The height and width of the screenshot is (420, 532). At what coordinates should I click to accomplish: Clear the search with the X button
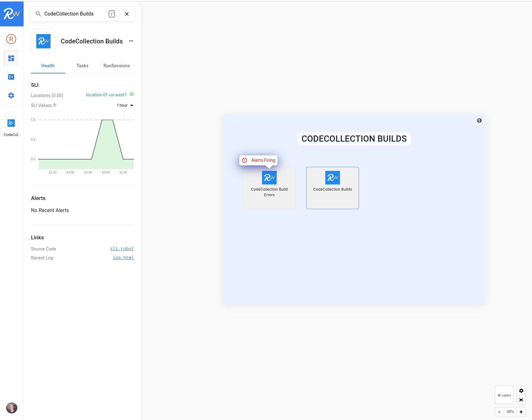tap(127, 14)
